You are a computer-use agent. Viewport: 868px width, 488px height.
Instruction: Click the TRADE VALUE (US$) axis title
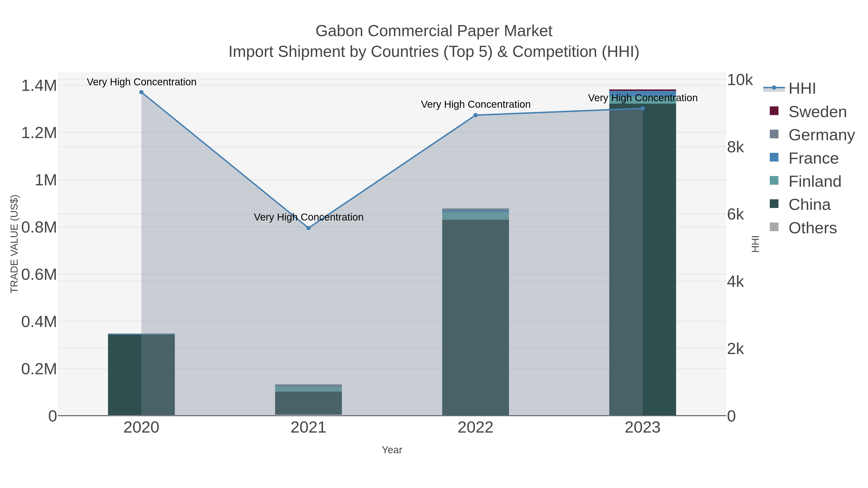14,244
